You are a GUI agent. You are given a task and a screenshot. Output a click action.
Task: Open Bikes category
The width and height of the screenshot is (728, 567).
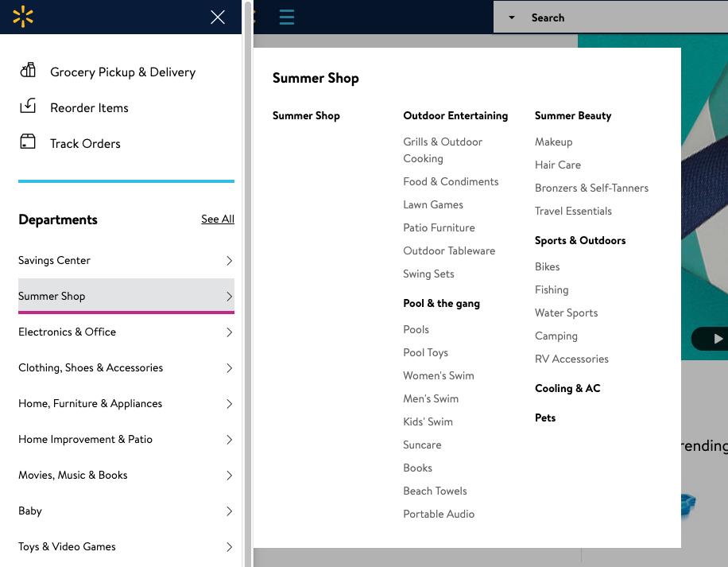[x=547, y=266]
